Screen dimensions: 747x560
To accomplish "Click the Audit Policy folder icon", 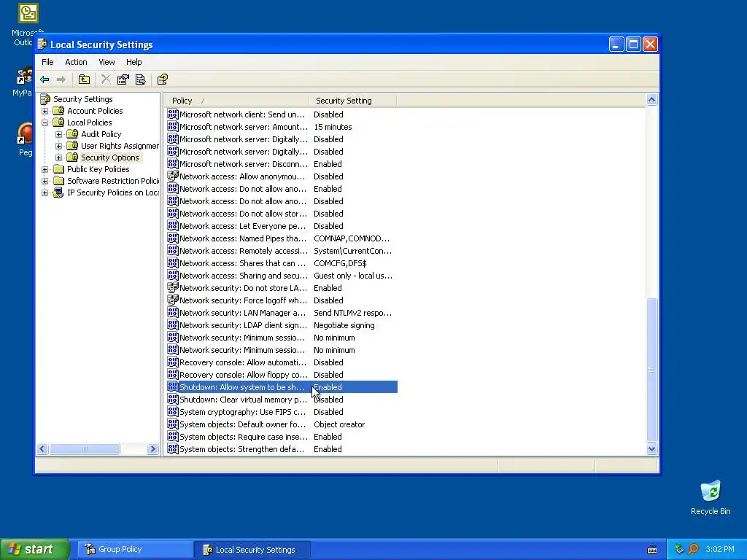I will [x=72, y=134].
